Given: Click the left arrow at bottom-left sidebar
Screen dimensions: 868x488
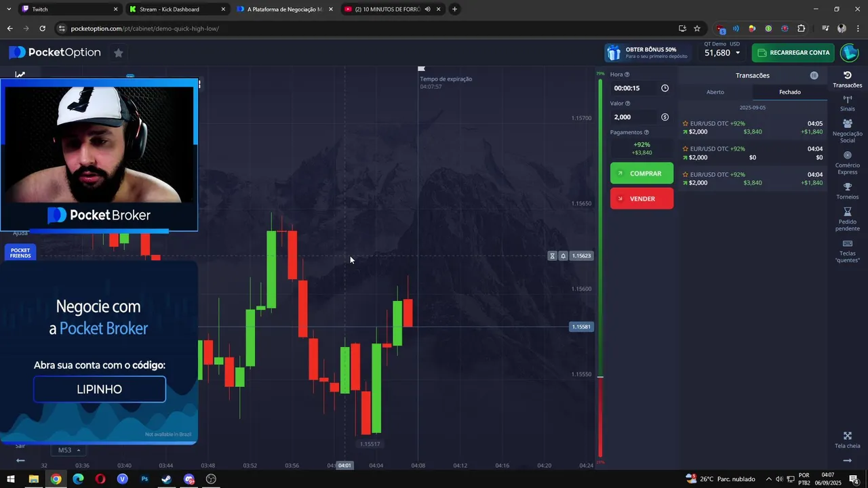Looking at the screenshot, I should click(x=20, y=460).
